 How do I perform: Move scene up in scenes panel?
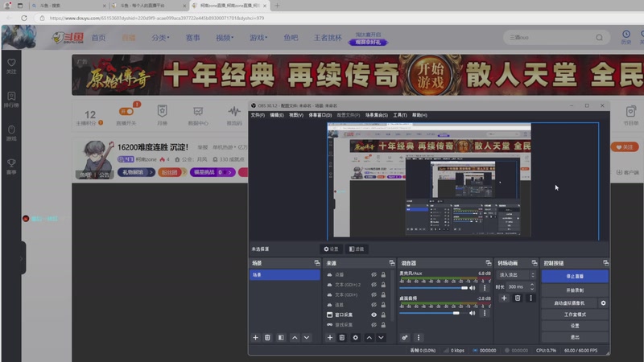click(295, 337)
